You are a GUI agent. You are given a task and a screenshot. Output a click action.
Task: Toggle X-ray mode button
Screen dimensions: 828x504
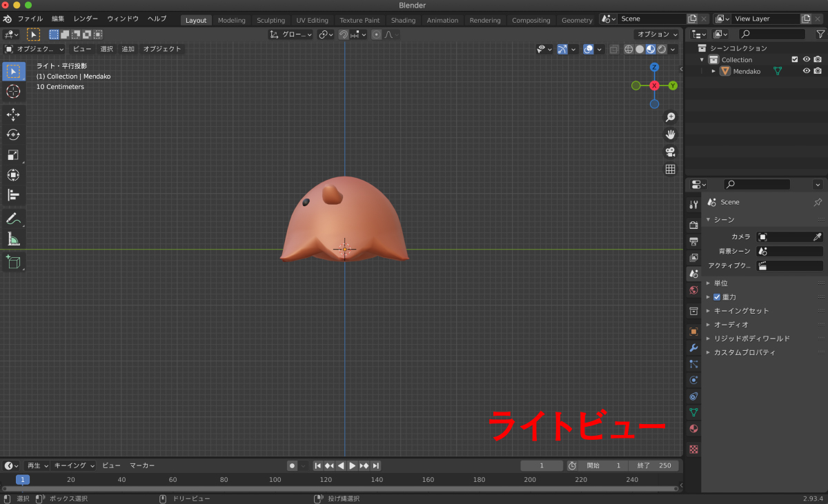pyautogui.click(x=613, y=49)
